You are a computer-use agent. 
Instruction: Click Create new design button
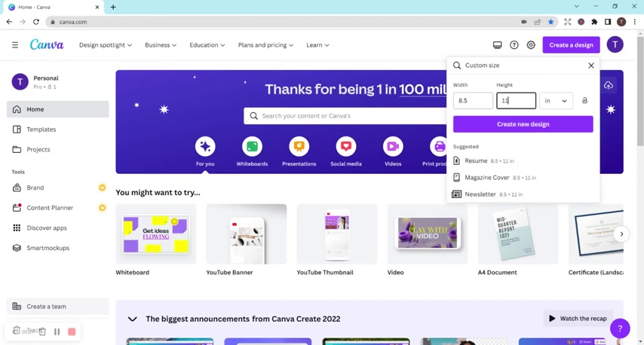click(x=523, y=124)
